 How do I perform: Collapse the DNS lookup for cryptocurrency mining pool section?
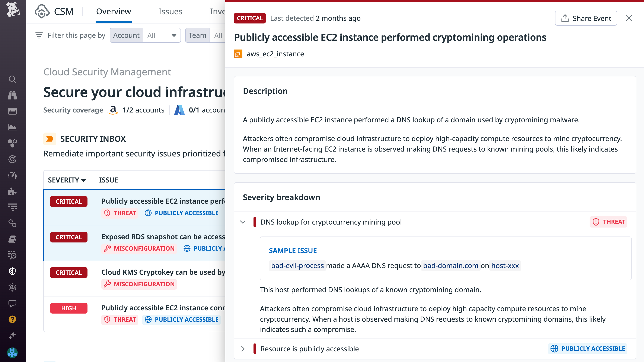pyautogui.click(x=243, y=222)
